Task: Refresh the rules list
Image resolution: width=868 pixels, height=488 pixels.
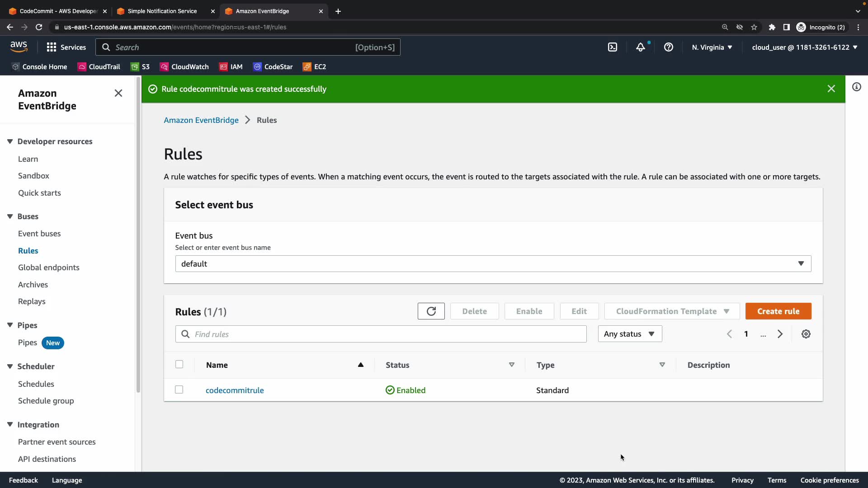Action: [x=431, y=311]
